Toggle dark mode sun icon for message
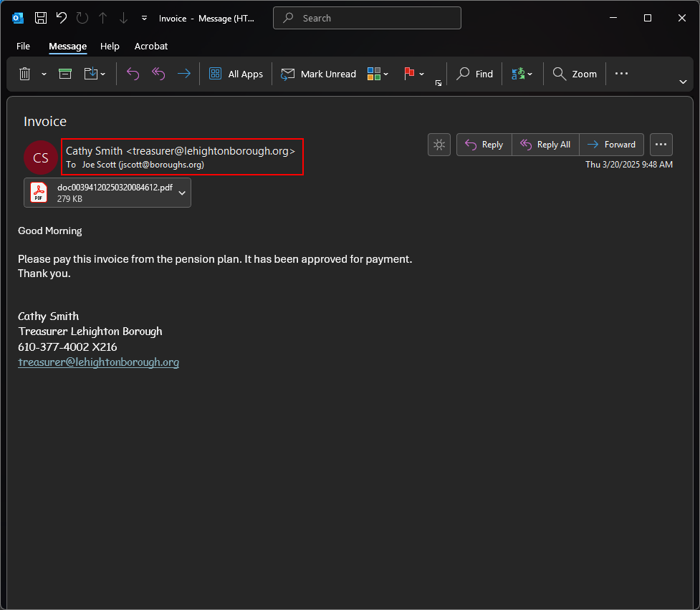Viewport: 700px width, 610px height. 439,145
